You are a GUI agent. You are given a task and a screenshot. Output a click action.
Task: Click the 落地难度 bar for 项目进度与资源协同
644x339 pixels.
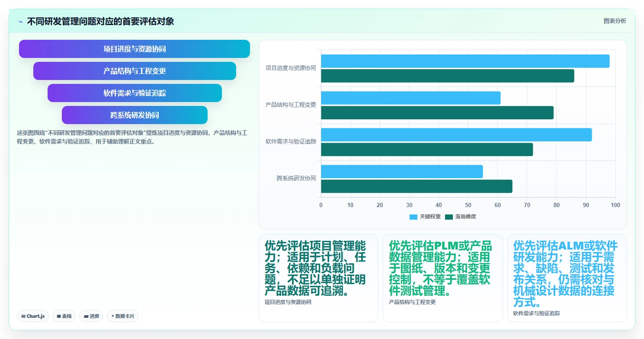click(x=447, y=76)
